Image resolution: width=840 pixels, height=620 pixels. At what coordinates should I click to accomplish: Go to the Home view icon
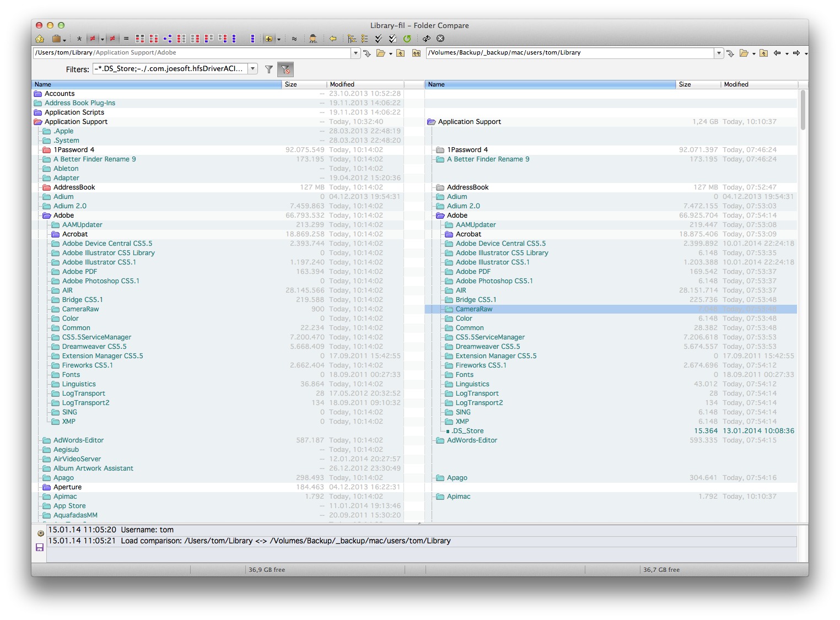pyautogui.click(x=40, y=39)
